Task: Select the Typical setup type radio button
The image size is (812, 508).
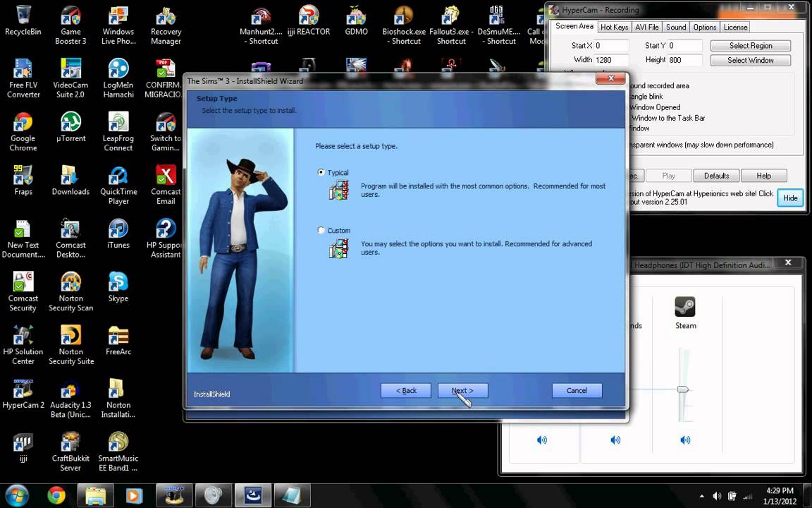Action: tap(321, 172)
